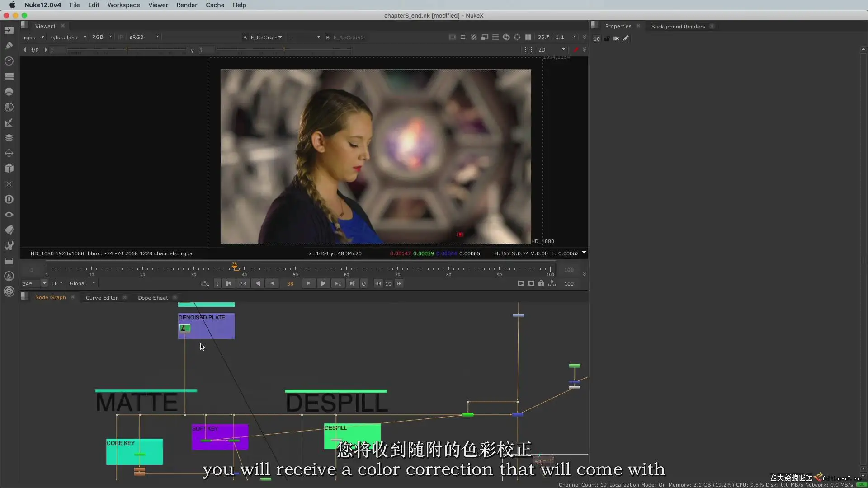Open the Merge nodes layers icon

point(9,138)
